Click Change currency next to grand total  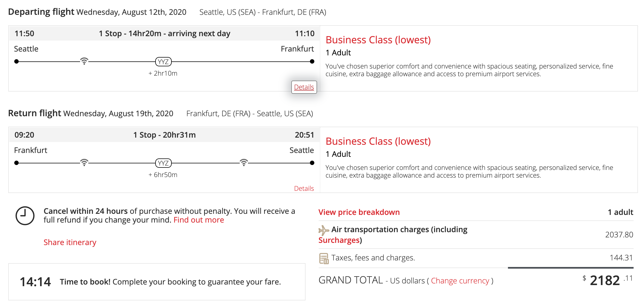click(x=460, y=281)
